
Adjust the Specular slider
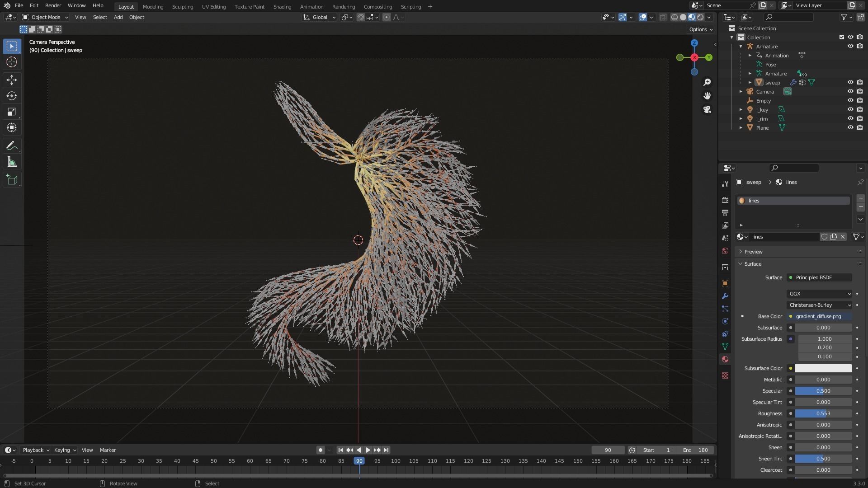click(x=823, y=391)
